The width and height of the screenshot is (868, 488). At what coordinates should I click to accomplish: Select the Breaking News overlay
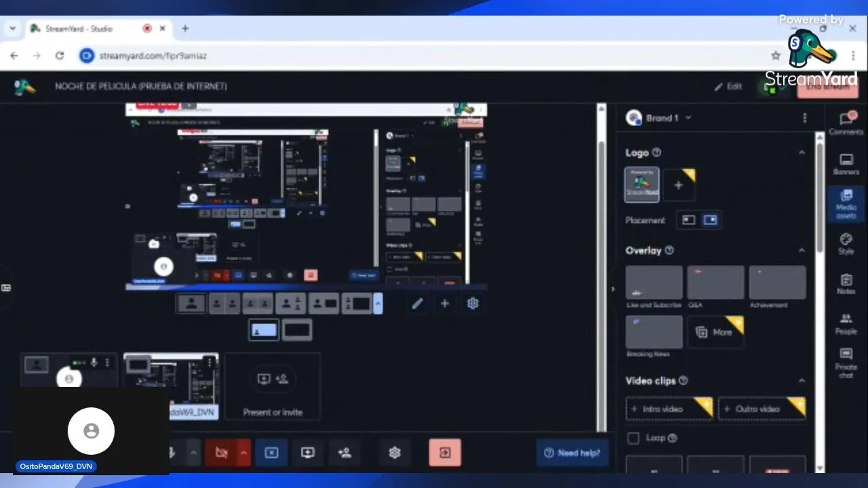click(654, 332)
